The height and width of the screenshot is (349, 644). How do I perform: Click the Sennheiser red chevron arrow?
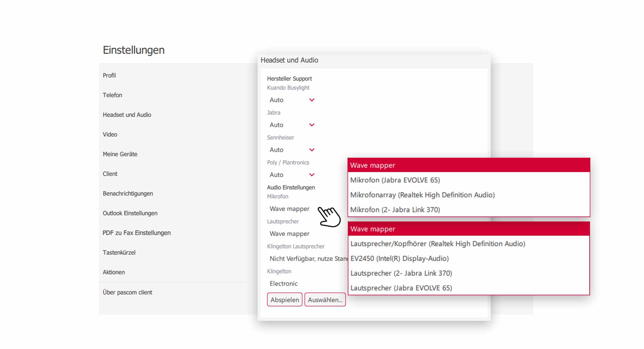tap(312, 150)
